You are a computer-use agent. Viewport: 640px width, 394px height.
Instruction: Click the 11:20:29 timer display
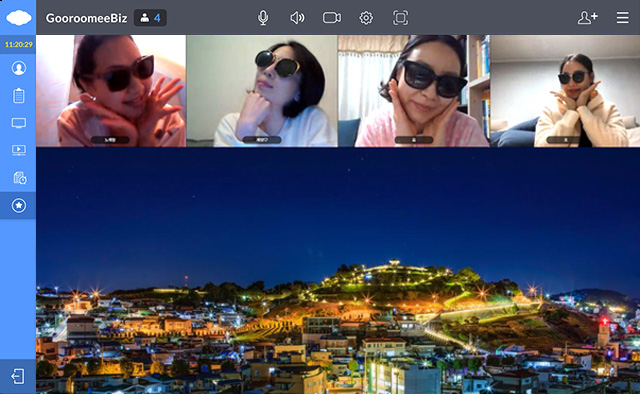[18, 45]
